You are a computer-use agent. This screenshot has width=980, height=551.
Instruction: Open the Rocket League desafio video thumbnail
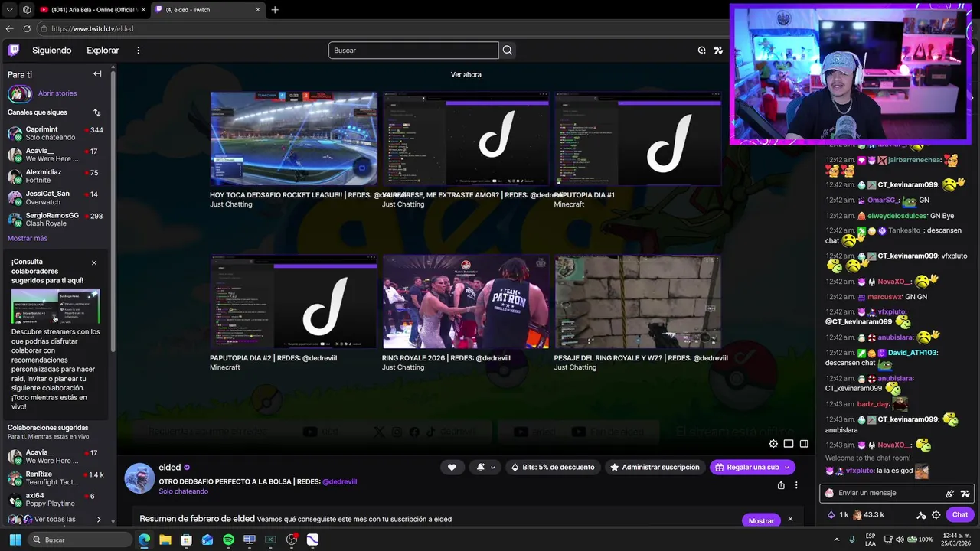pos(294,139)
